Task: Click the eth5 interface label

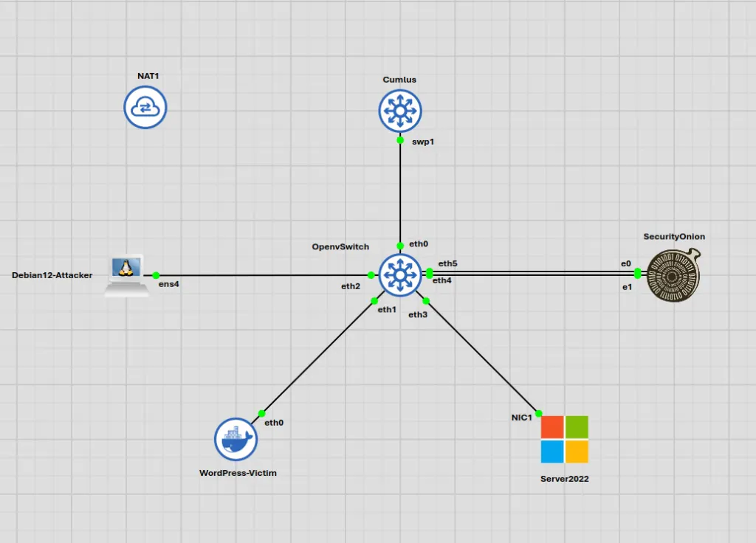Action: point(447,263)
